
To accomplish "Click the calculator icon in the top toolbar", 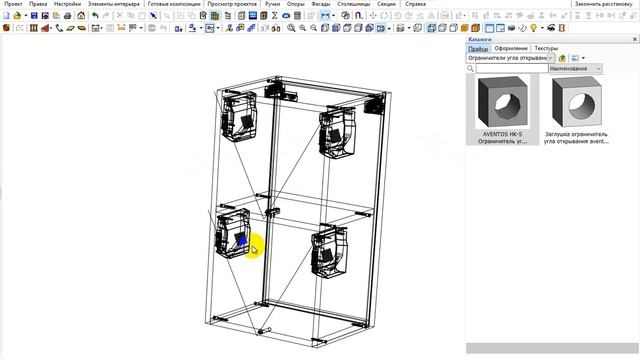I will click(x=297, y=16).
